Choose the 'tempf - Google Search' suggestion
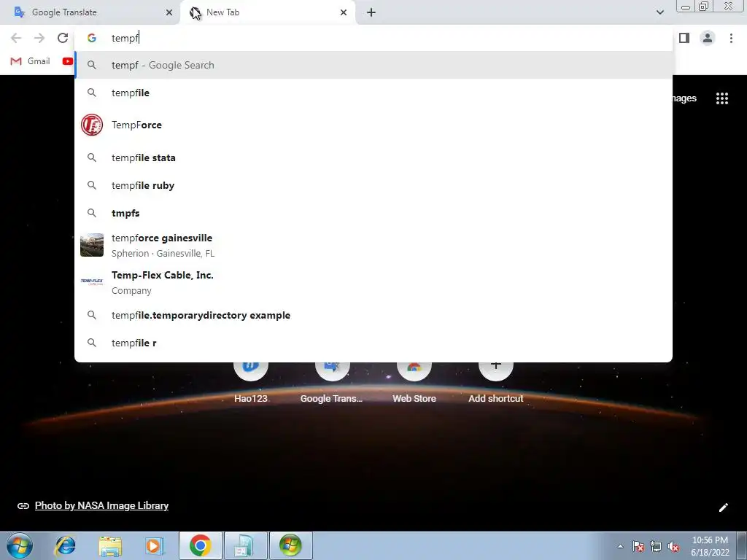747x560 pixels. (373, 65)
